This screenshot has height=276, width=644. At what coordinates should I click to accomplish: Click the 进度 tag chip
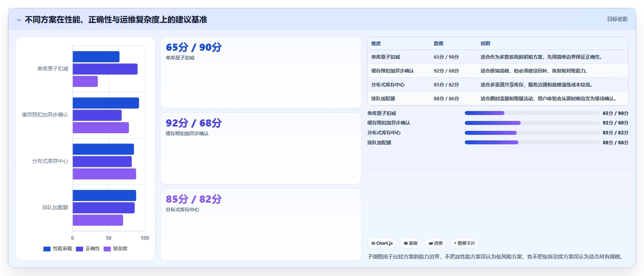pyautogui.click(x=435, y=243)
